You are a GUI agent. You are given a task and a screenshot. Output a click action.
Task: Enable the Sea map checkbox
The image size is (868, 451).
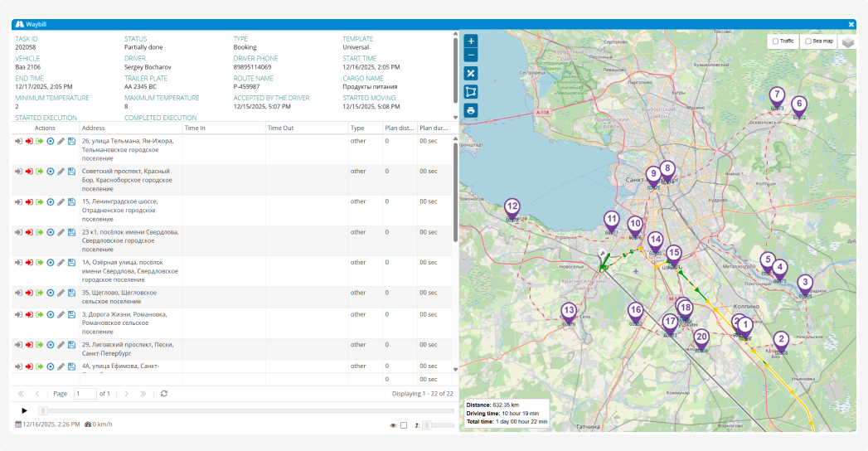[808, 41]
